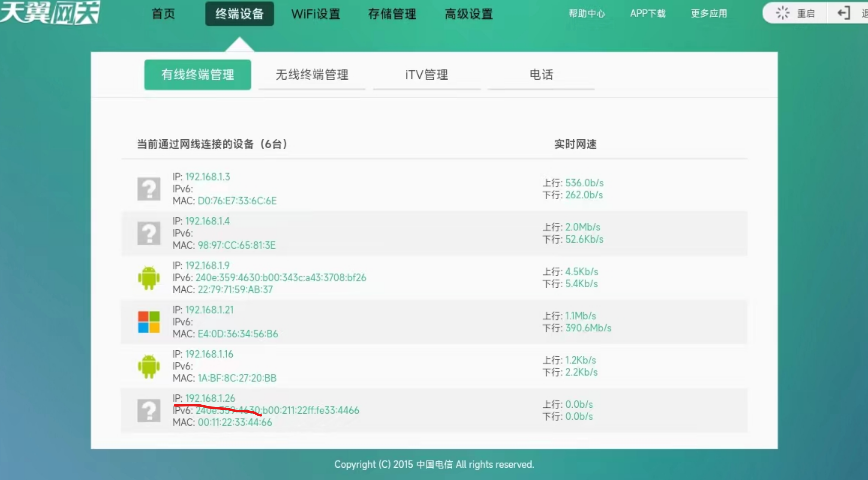Switch to 无线终端管理 tab
The width and height of the screenshot is (868, 480).
(x=312, y=74)
